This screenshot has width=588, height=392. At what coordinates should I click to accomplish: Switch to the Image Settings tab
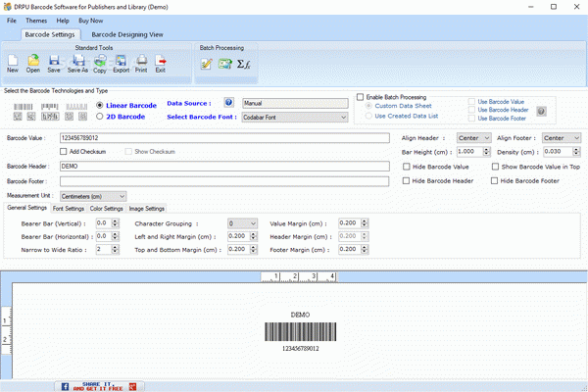147,209
